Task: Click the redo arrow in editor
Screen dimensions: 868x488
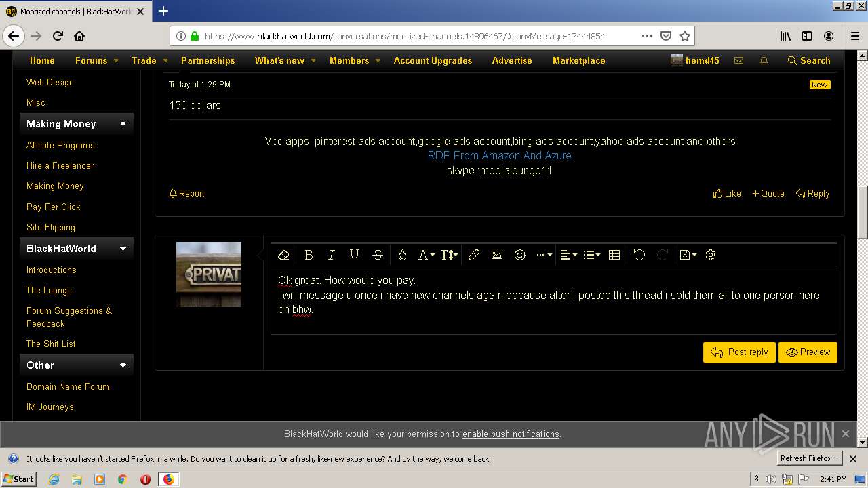Action: tap(663, 255)
